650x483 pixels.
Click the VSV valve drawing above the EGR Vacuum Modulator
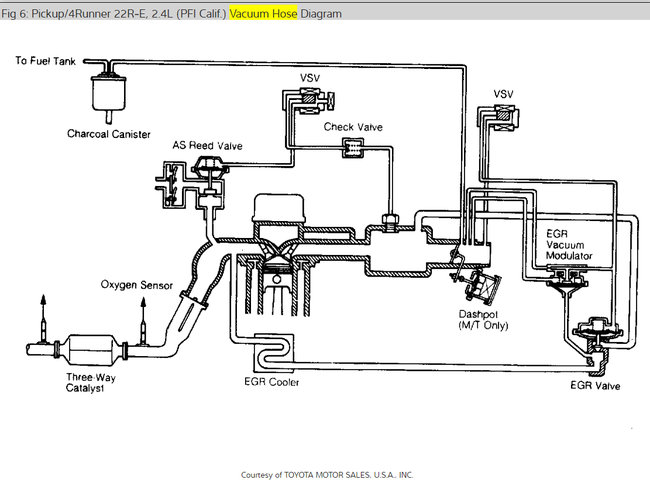coord(500,118)
